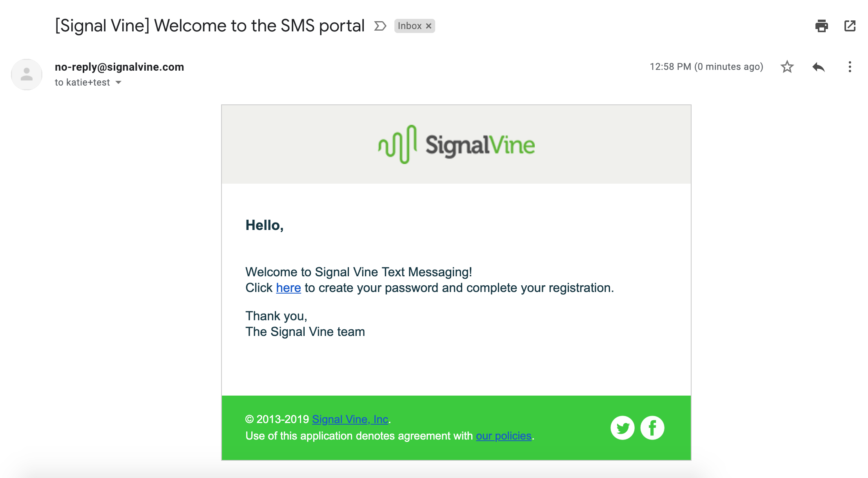
Task: Print the email
Action: pos(823,26)
